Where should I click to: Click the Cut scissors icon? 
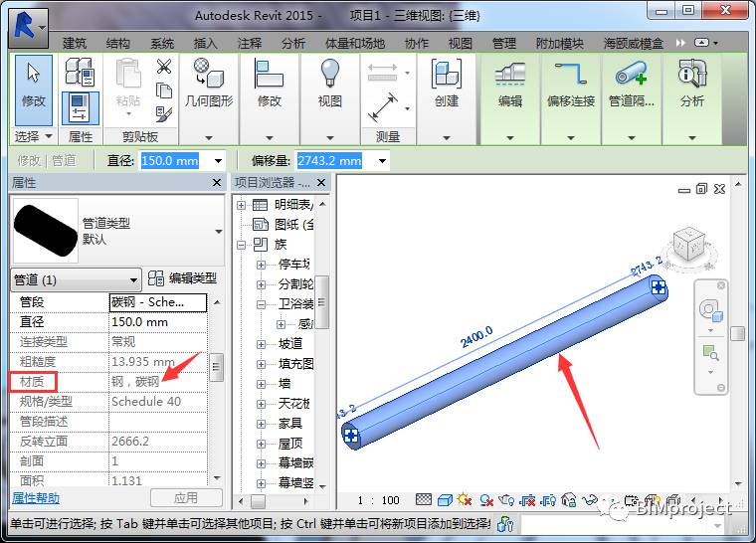point(164,67)
